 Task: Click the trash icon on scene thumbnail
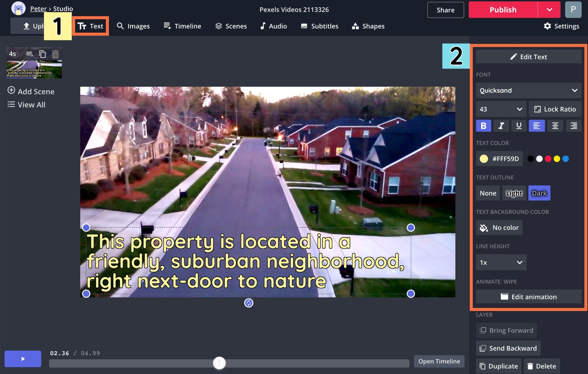[55, 54]
